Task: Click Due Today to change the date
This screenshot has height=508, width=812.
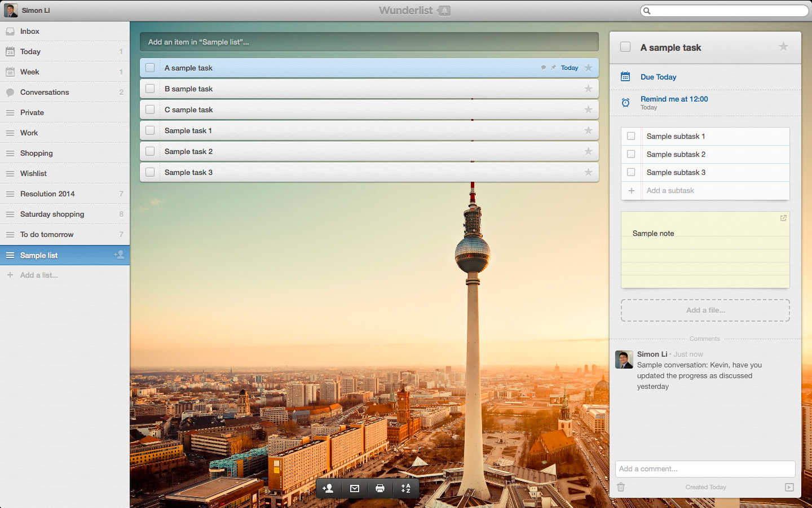Action: pyautogui.click(x=658, y=77)
